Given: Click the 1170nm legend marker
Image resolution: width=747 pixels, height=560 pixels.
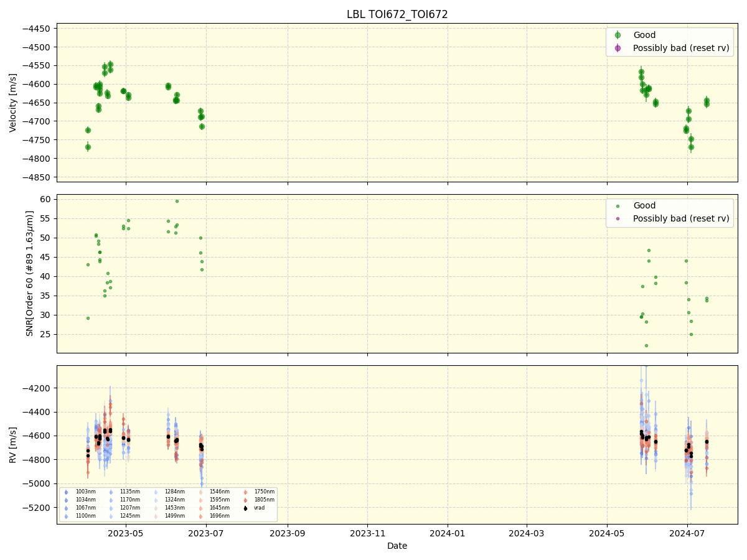Looking at the screenshot, I should point(111,500).
